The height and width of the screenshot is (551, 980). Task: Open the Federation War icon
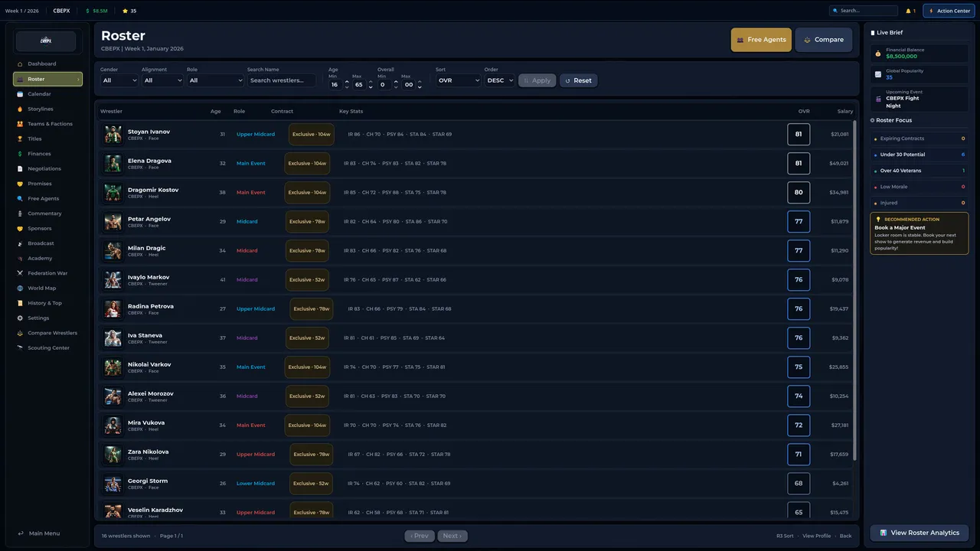[x=20, y=273]
